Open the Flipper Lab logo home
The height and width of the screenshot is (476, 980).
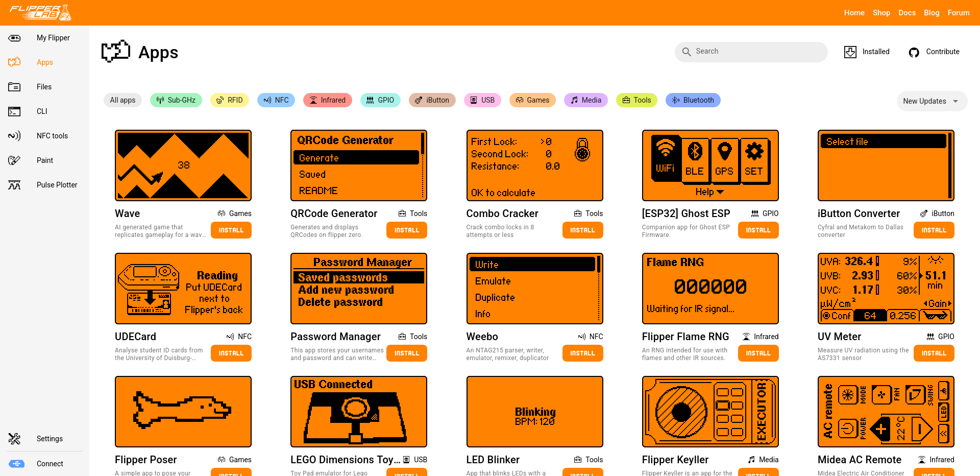(x=40, y=13)
